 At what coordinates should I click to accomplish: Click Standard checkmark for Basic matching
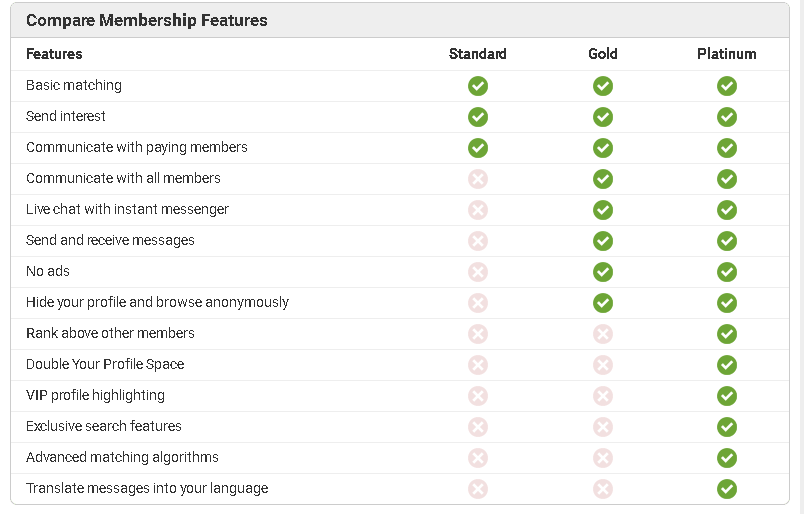point(477,86)
